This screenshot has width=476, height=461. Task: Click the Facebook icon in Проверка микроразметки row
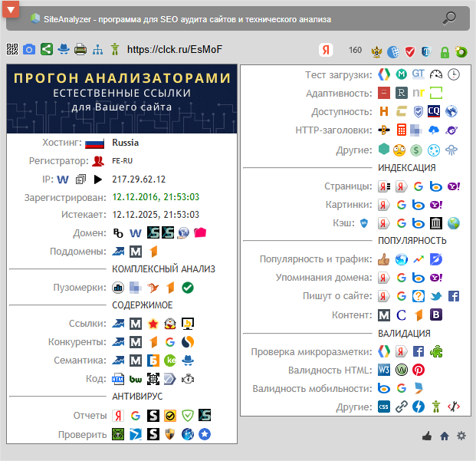(419, 351)
